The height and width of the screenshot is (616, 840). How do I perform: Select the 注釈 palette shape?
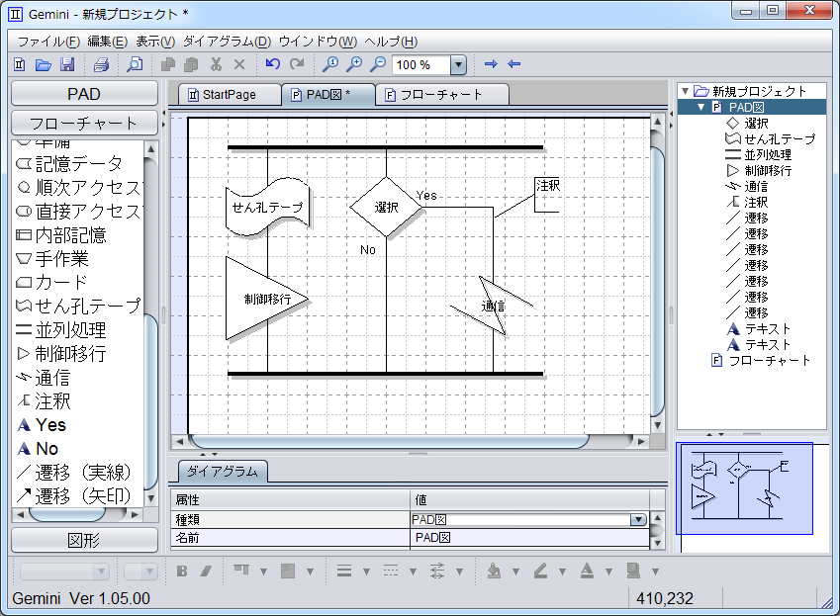[x=44, y=401]
